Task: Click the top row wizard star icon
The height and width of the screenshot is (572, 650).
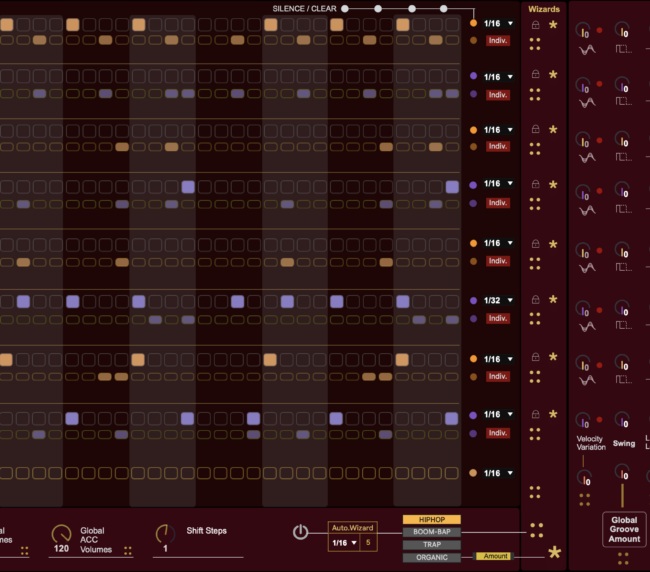Action: pos(552,24)
